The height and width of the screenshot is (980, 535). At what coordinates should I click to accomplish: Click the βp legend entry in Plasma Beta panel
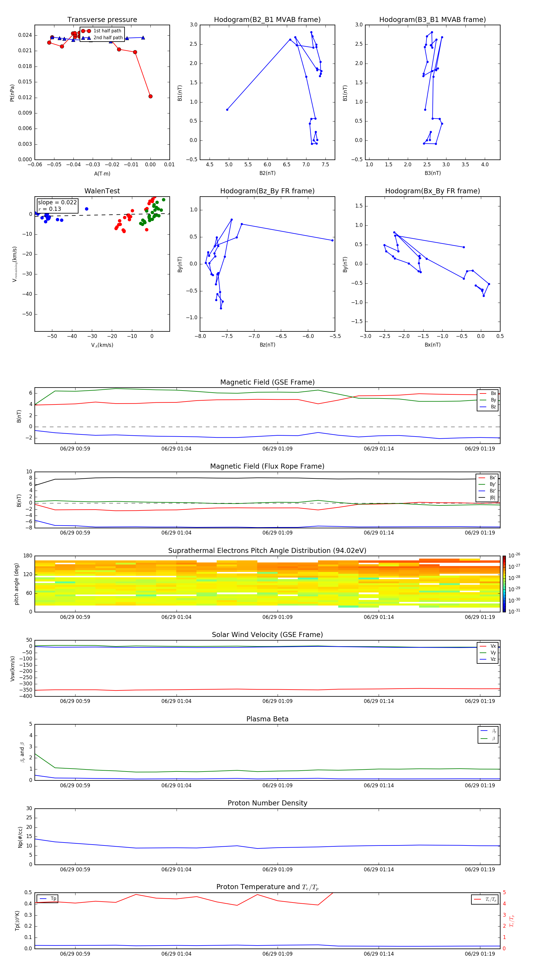(488, 731)
